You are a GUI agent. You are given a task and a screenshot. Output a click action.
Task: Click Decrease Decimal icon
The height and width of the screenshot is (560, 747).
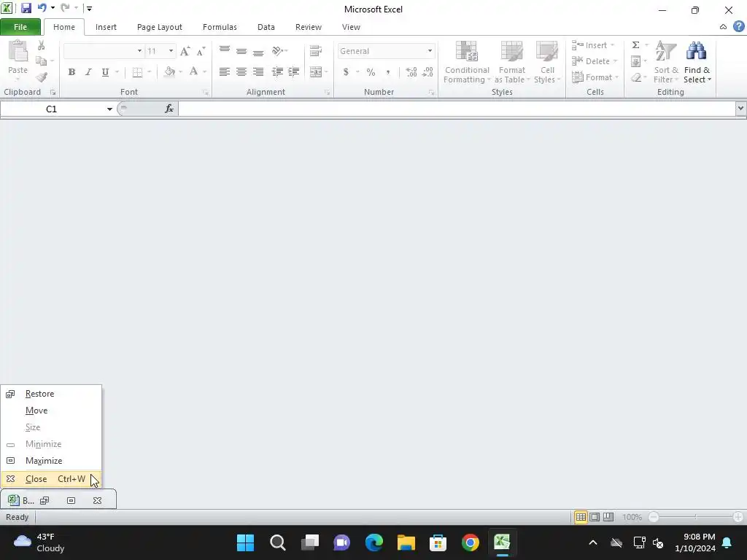point(427,72)
